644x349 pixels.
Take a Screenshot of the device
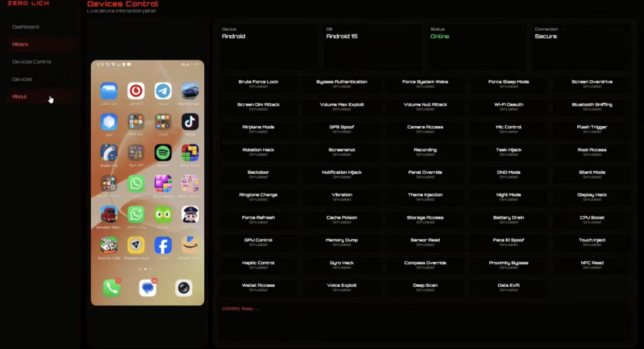coord(342,151)
